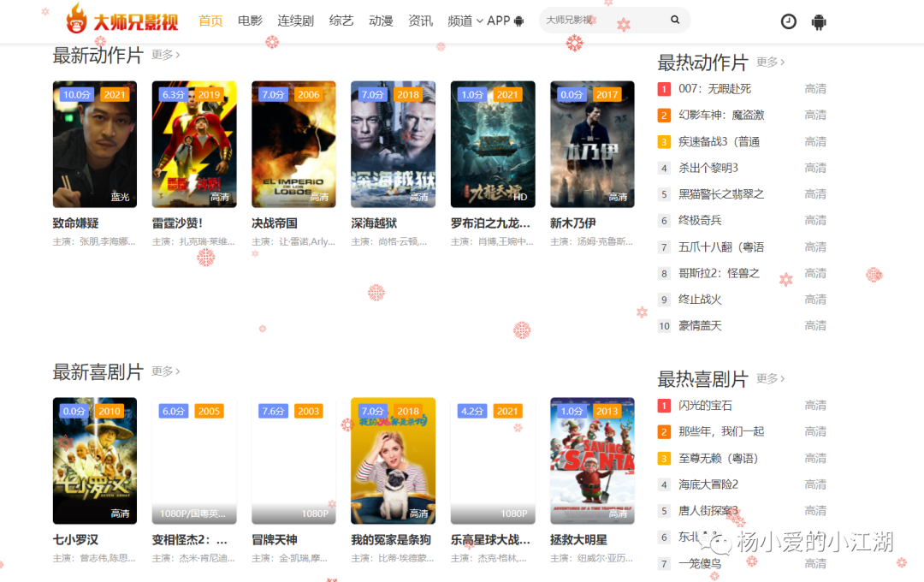Screen dimensions: 924x582
Task: Open 哥斯拉2：怪兽之 in the hot list
Action: (719, 273)
